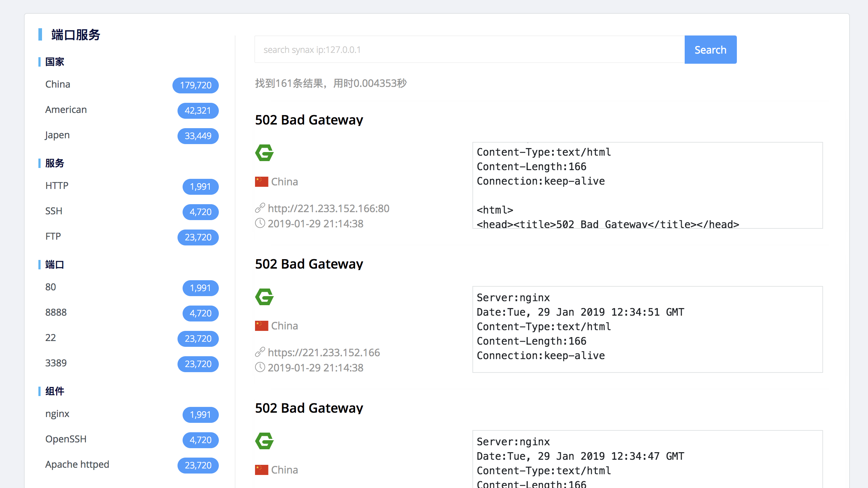Filter by country China
868x488 pixels.
click(58, 84)
